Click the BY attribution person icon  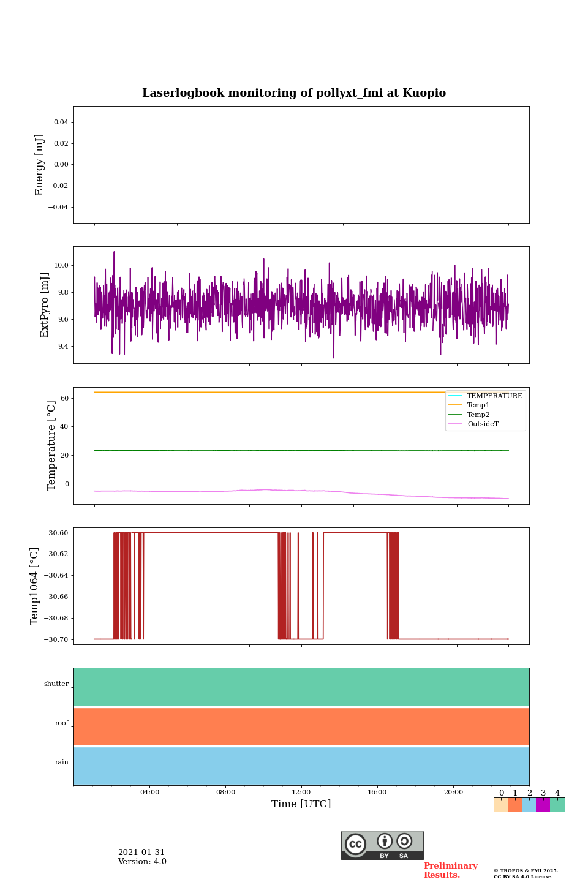(x=385, y=842)
